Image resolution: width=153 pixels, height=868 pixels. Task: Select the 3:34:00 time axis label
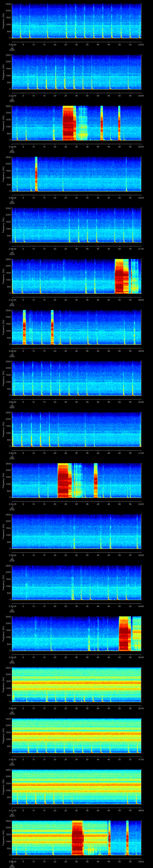(12, 657)
